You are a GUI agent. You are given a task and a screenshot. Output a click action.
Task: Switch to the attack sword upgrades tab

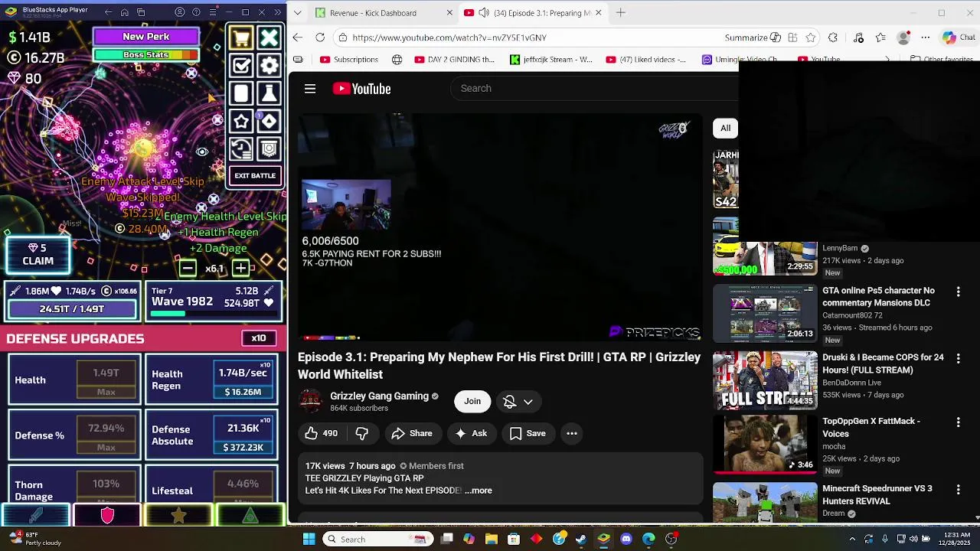pos(35,516)
